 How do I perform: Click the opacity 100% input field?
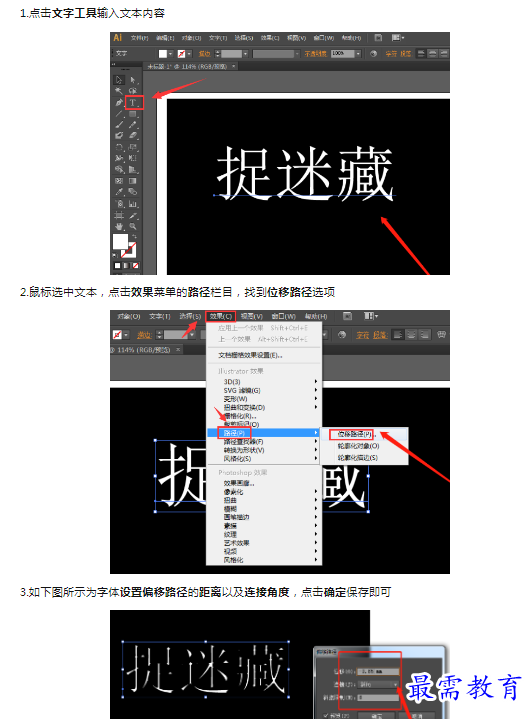pyautogui.click(x=342, y=54)
